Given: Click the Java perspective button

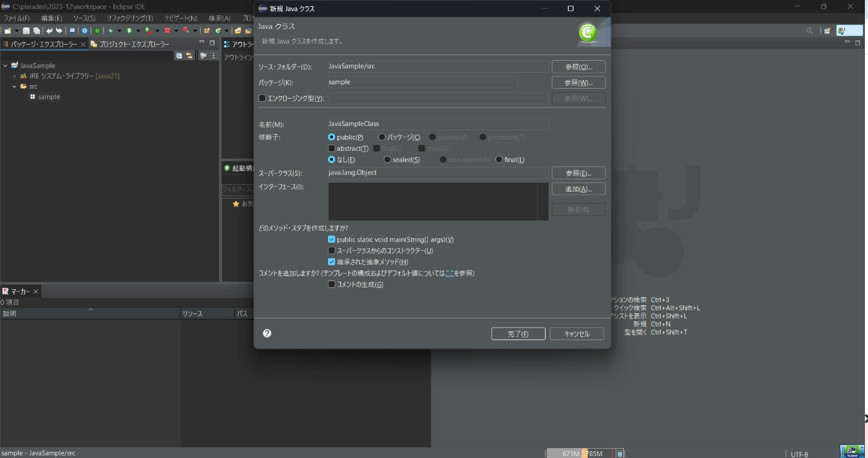Looking at the screenshot, I should [x=849, y=30].
